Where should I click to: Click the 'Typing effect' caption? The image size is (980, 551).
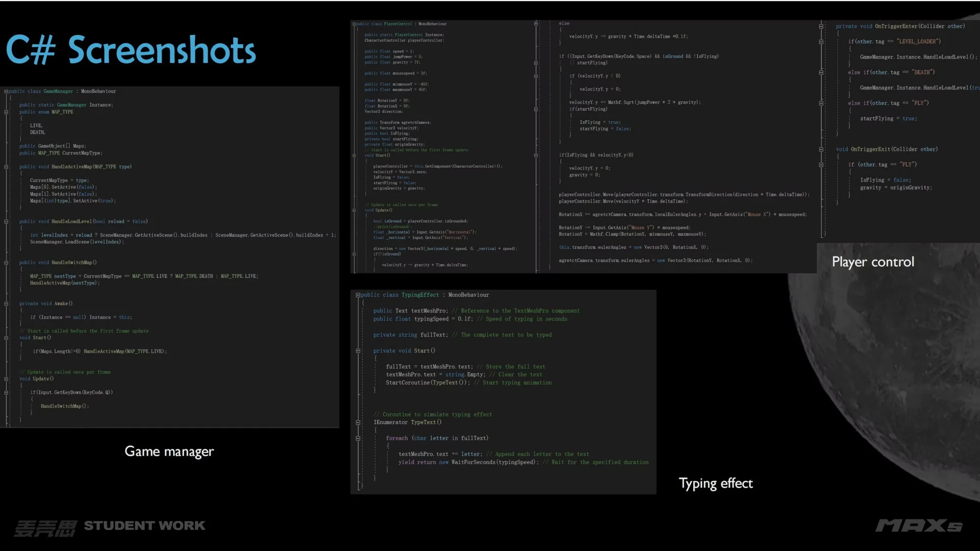(x=716, y=483)
